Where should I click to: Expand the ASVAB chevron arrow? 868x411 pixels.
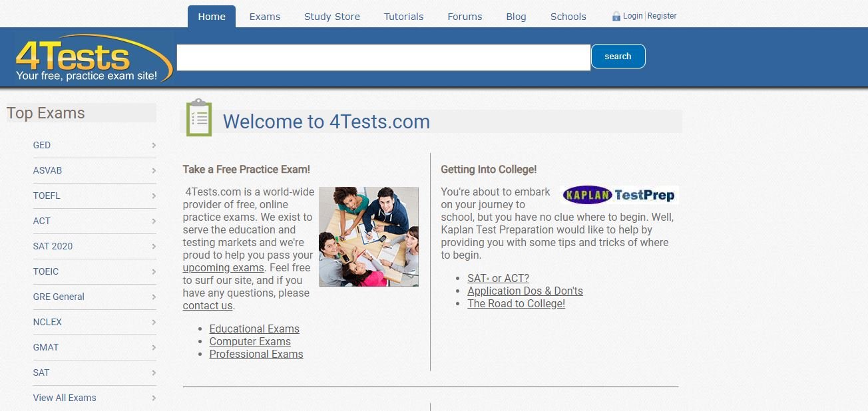(x=154, y=170)
